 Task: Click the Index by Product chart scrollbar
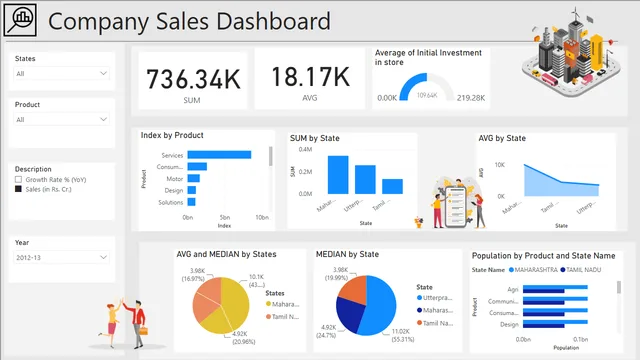tap(270, 156)
